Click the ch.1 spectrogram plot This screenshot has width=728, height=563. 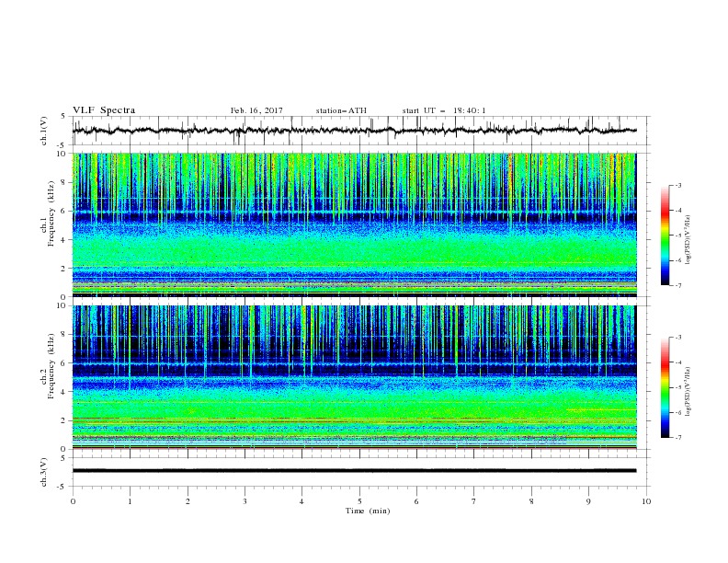pyautogui.click(x=354, y=224)
